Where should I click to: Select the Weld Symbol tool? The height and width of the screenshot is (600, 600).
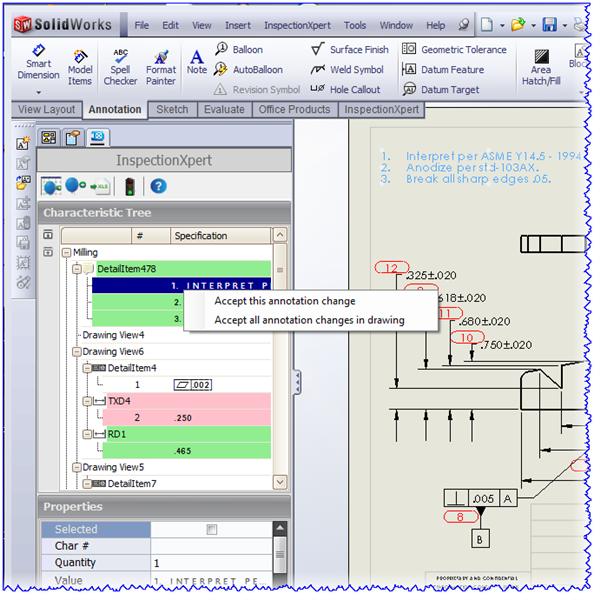[347, 70]
